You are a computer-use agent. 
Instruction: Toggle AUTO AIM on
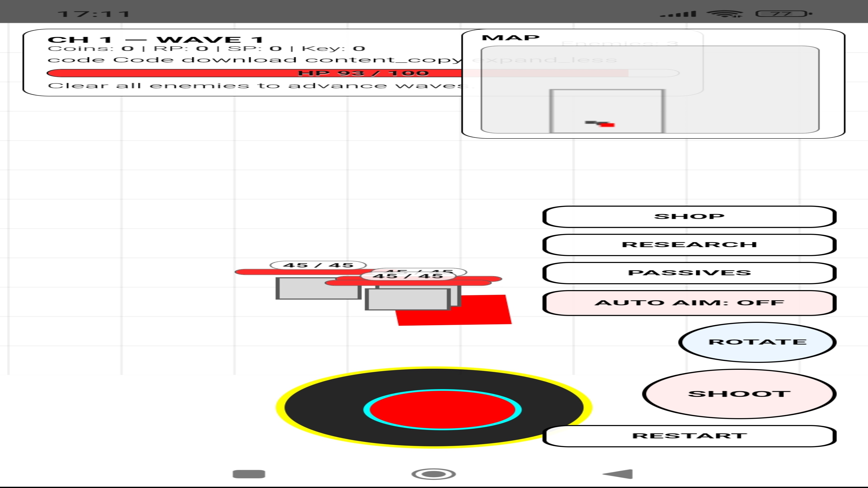point(689,303)
